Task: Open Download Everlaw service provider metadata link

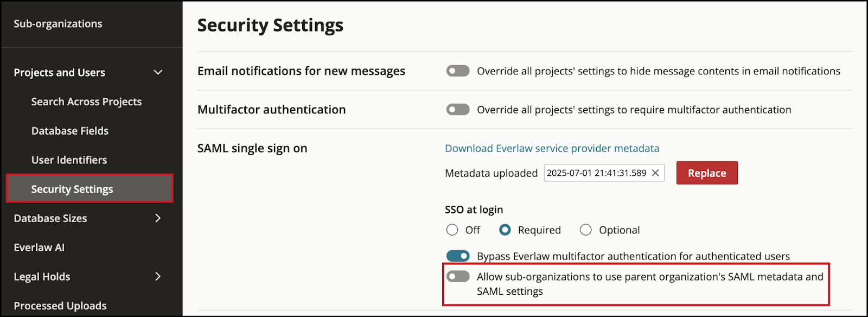Action: (x=551, y=148)
